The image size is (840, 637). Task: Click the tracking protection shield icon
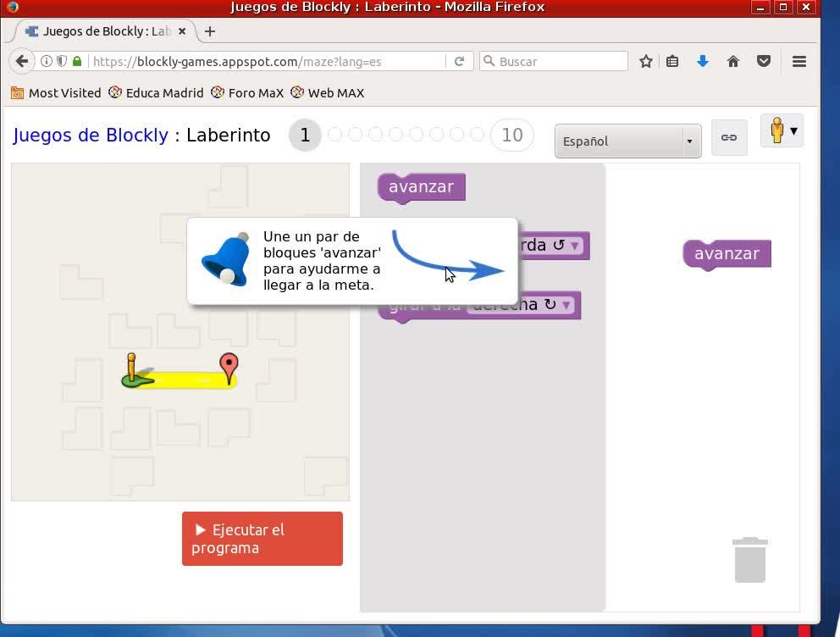62,61
